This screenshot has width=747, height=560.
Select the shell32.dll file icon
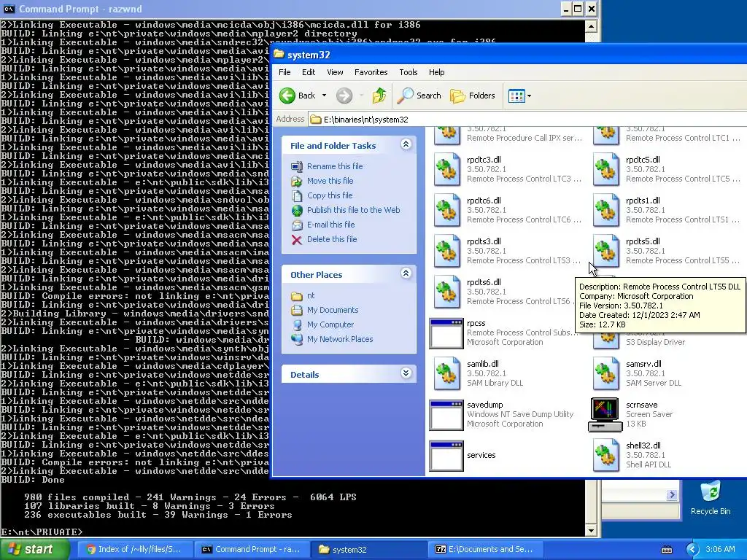pyautogui.click(x=606, y=456)
